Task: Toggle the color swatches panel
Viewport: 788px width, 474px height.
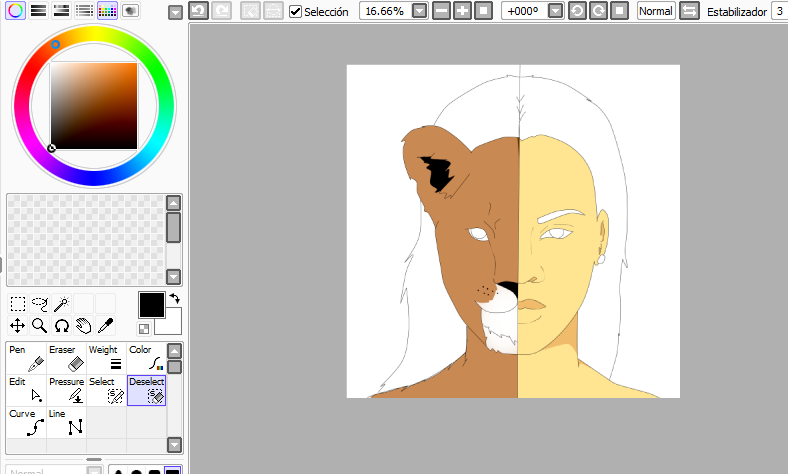Action: [x=107, y=11]
